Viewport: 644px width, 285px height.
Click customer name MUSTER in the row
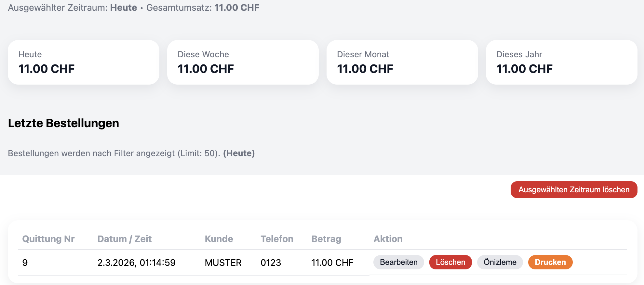point(223,263)
